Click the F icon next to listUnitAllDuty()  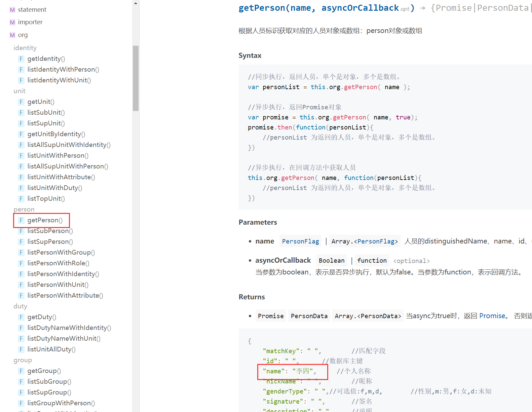pos(21,349)
